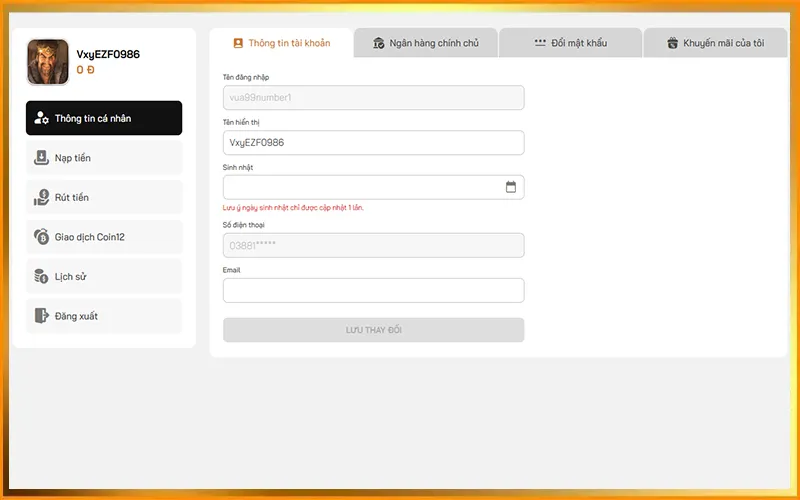Viewport: 800px width, 500px height.
Task: Click the Tên hiển thị label
Action: [x=241, y=122]
